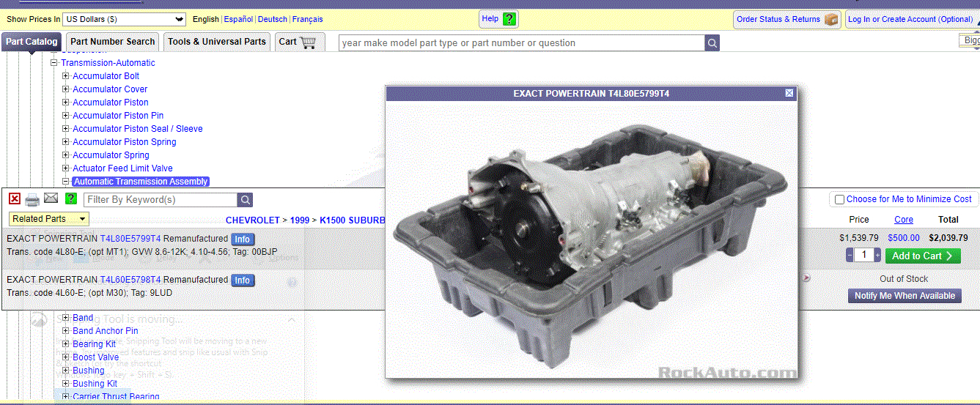Click 1999 breadcrumb link
This screenshot has height=405, width=980.
300,220
